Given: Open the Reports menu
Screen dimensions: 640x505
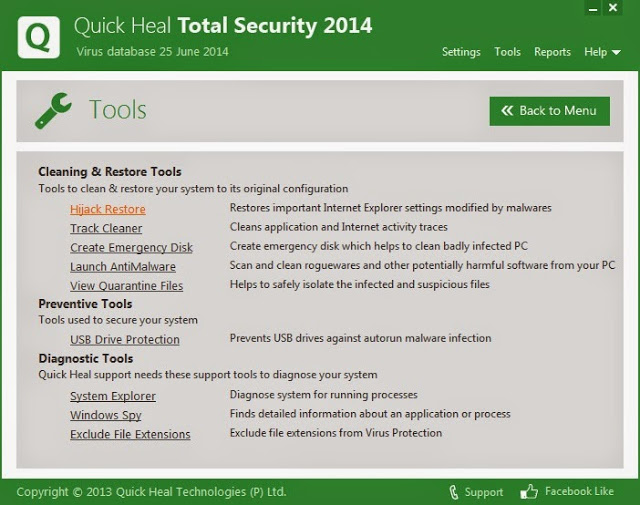Looking at the screenshot, I should point(552,52).
